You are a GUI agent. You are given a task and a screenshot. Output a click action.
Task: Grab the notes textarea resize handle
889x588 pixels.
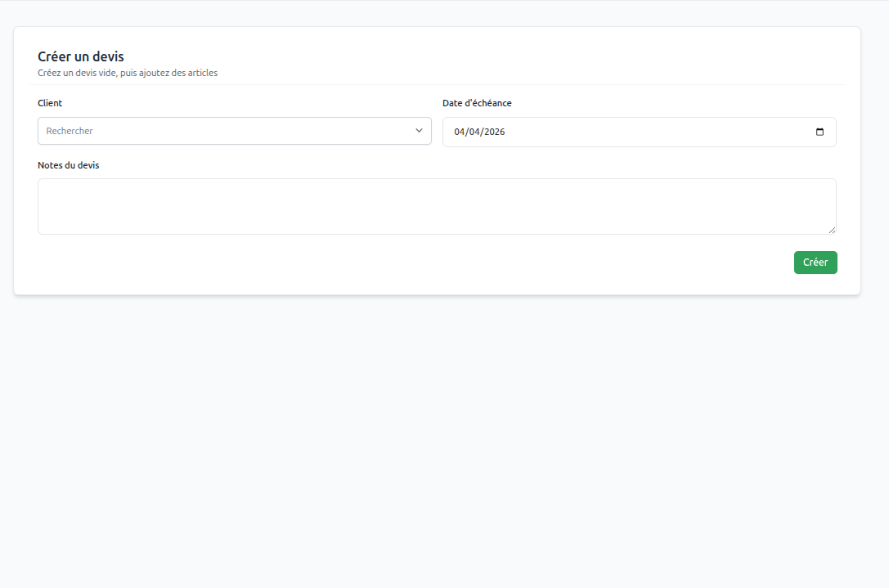pyautogui.click(x=832, y=230)
